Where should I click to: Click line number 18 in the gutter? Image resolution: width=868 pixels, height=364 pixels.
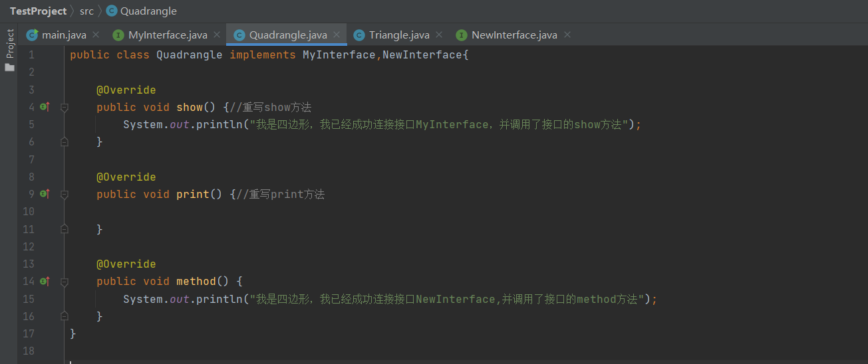[28, 351]
